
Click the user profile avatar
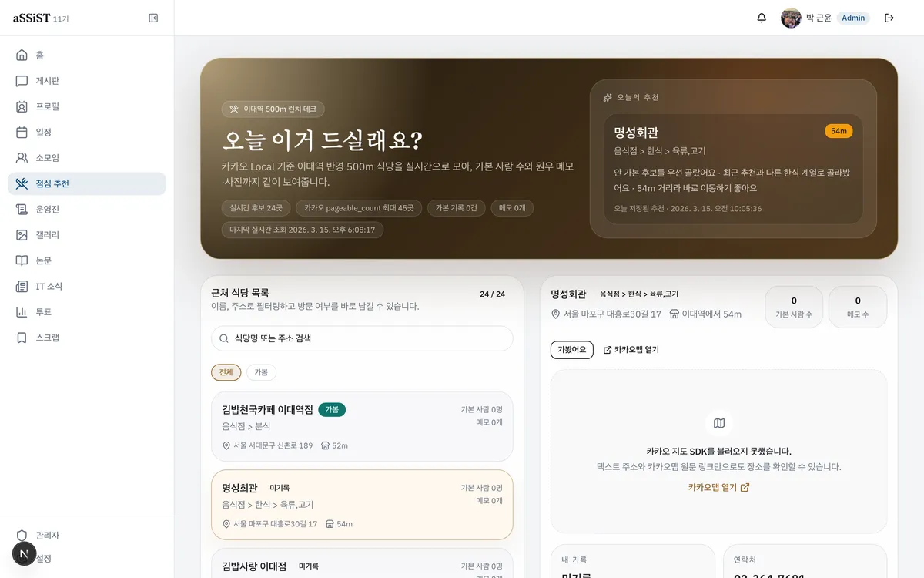[x=791, y=18]
